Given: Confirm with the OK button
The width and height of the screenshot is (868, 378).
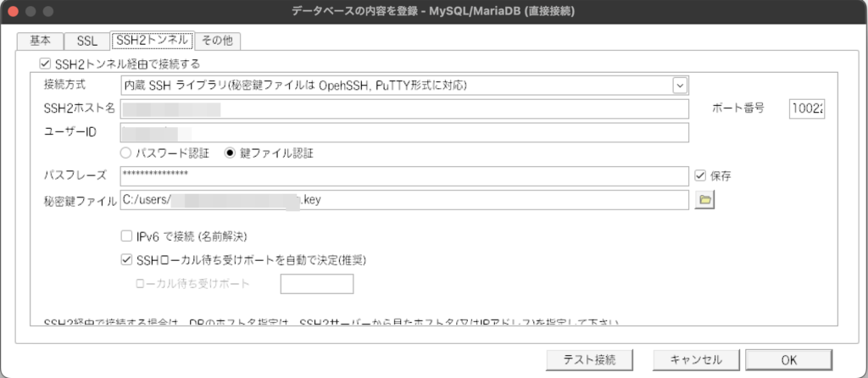Looking at the screenshot, I should point(788,359).
